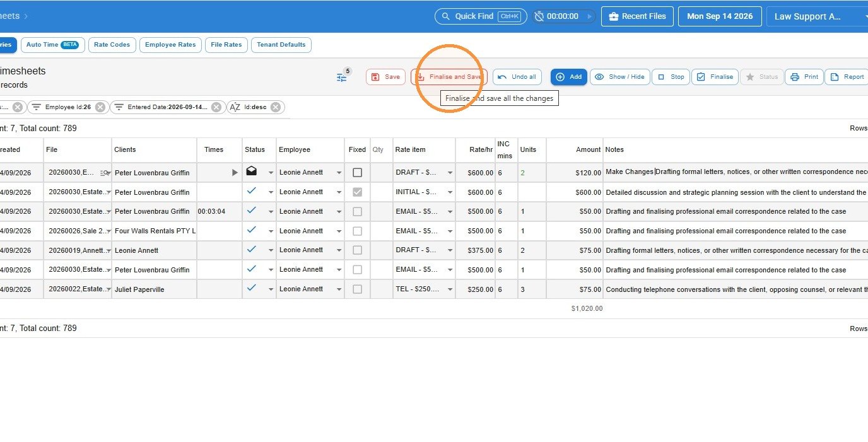
Task: Remove the Id:desc sort chip
Action: click(x=276, y=107)
